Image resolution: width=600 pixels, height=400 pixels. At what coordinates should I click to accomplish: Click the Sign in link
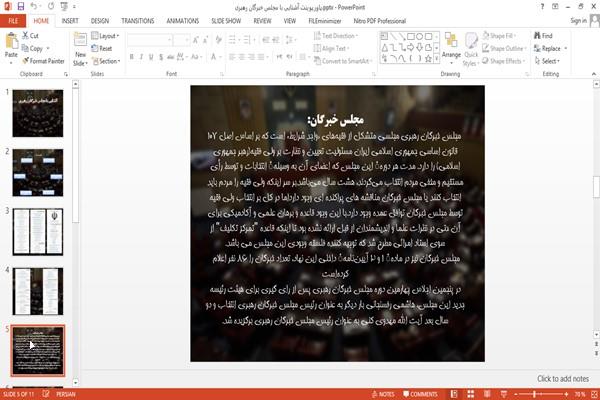[x=578, y=21]
